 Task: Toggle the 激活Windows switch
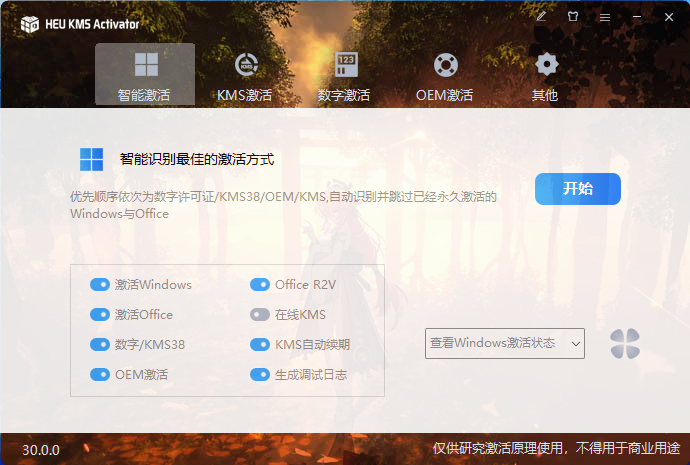100,285
